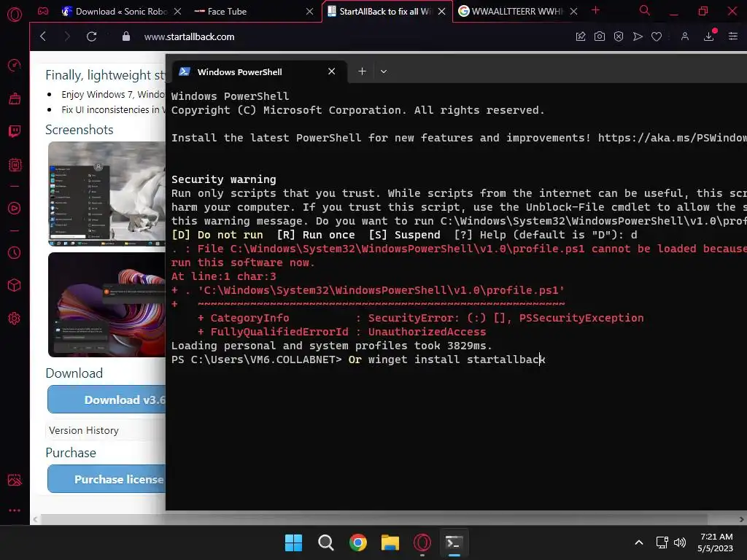Close the Windows PowerShell terminal tab
This screenshot has width=747, height=560.
[x=332, y=71]
